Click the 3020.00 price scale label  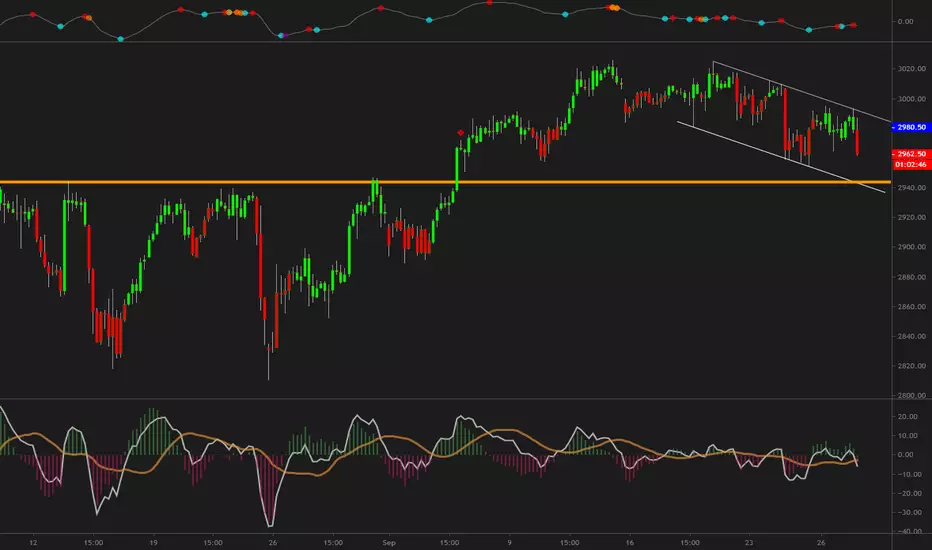(x=912, y=69)
